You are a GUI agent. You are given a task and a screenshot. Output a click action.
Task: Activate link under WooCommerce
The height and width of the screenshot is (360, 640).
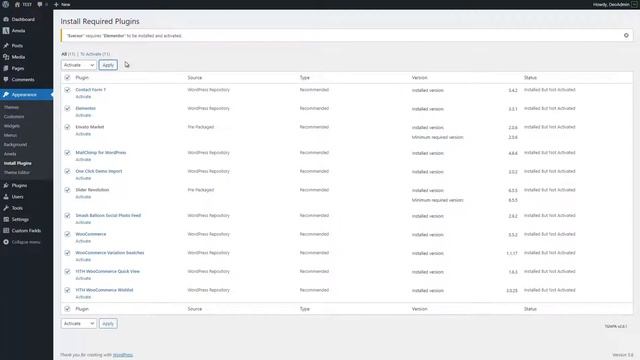83,241
